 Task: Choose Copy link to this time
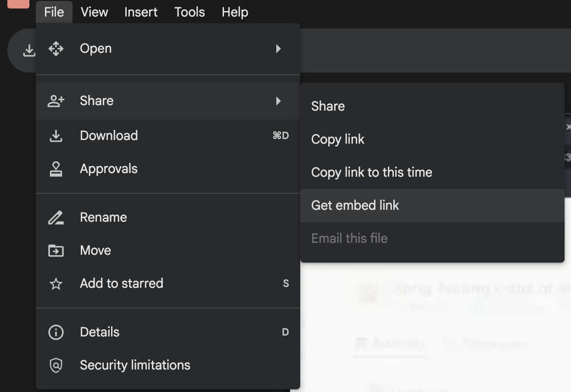pos(432,173)
